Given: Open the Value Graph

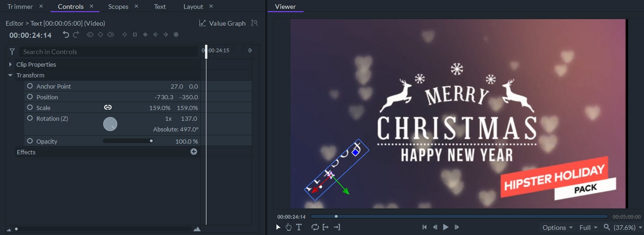Looking at the screenshot, I should pos(222,23).
